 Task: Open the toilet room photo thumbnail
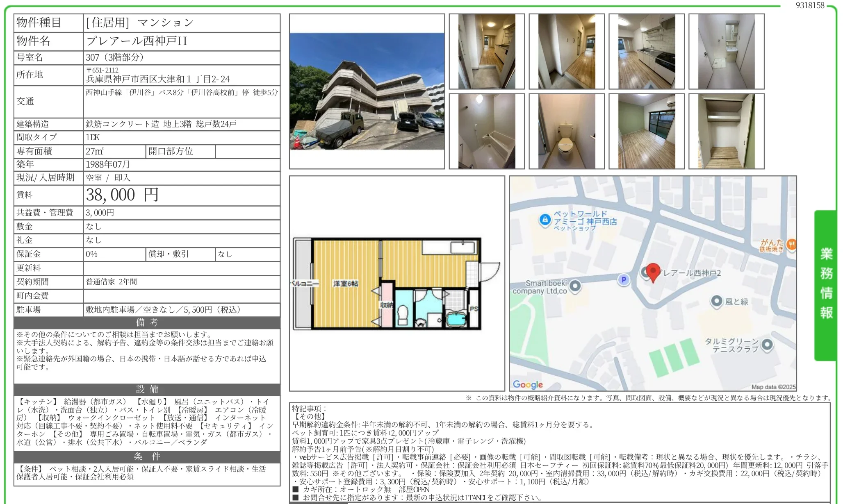coord(566,132)
